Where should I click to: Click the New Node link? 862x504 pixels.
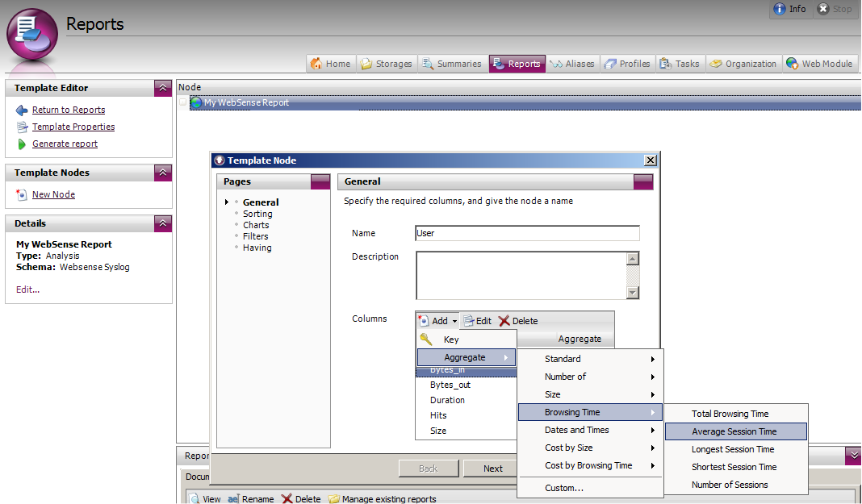coord(53,194)
